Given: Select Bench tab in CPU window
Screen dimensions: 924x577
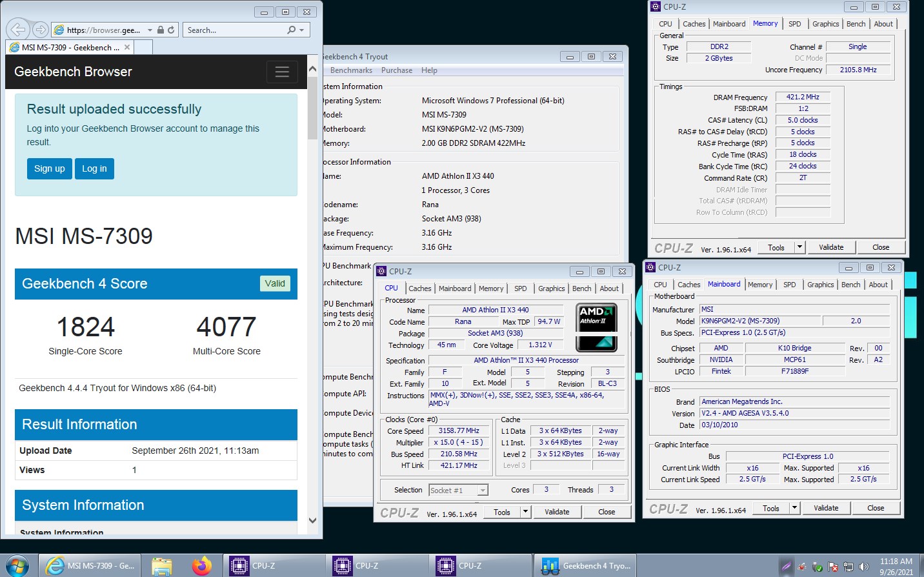Looking at the screenshot, I should [x=581, y=288].
